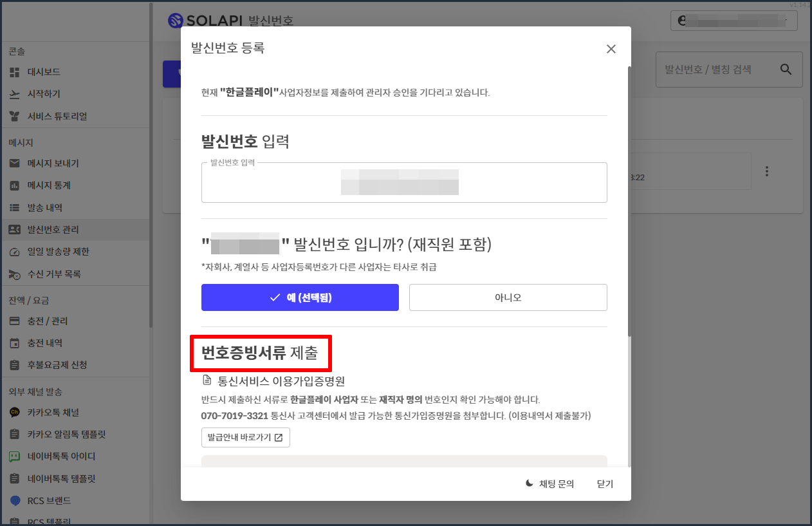Open 일일 발송량 제한 link in sidebar

click(x=75, y=252)
